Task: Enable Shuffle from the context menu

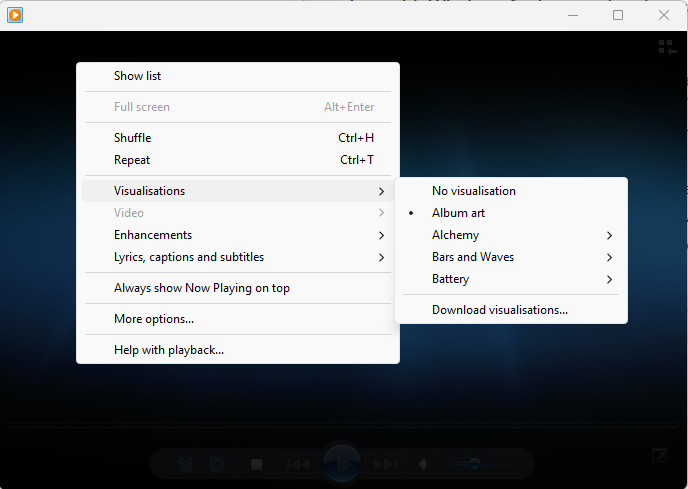Action: pos(238,138)
